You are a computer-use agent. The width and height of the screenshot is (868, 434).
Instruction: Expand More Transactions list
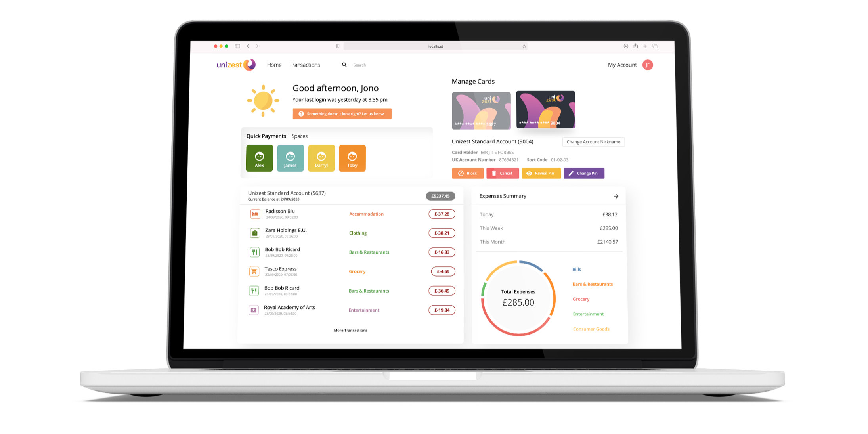(351, 330)
